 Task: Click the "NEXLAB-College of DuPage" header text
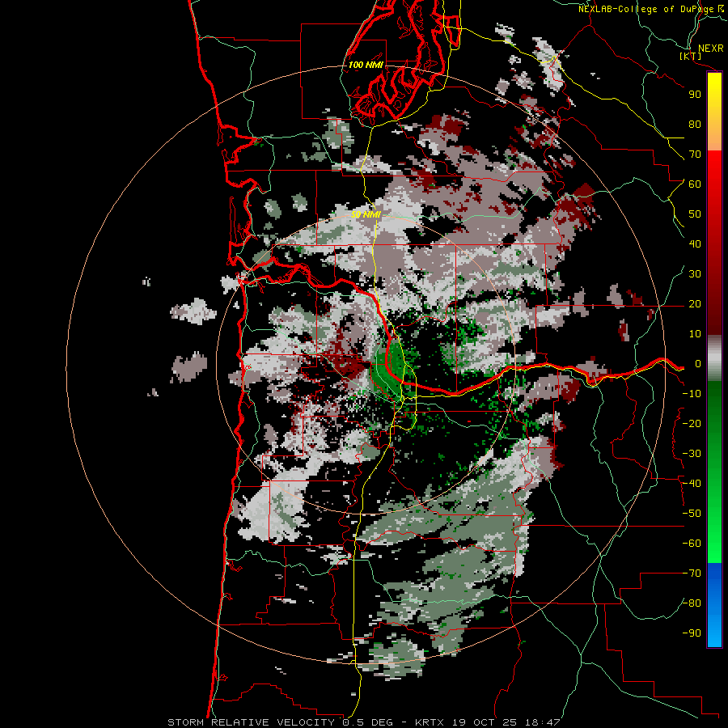646,9
